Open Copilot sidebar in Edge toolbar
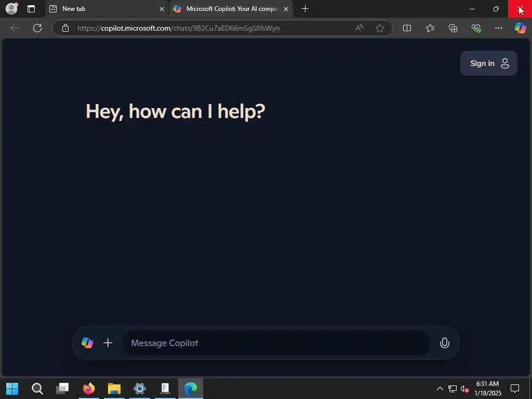The width and height of the screenshot is (532, 399). coord(520,28)
